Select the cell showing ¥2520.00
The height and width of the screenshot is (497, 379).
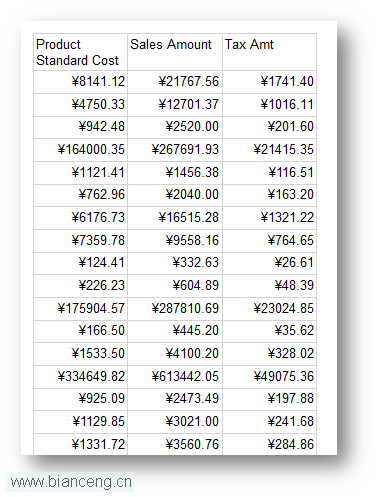(x=175, y=127)
